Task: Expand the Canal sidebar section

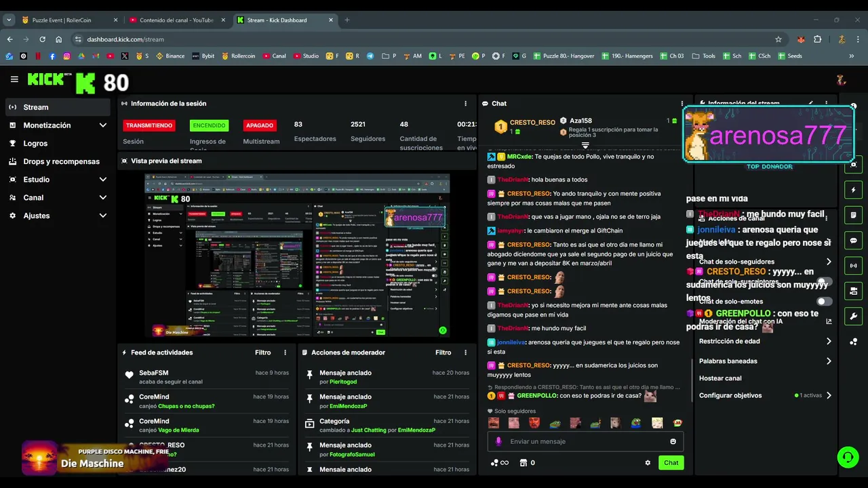Action: 58,198
